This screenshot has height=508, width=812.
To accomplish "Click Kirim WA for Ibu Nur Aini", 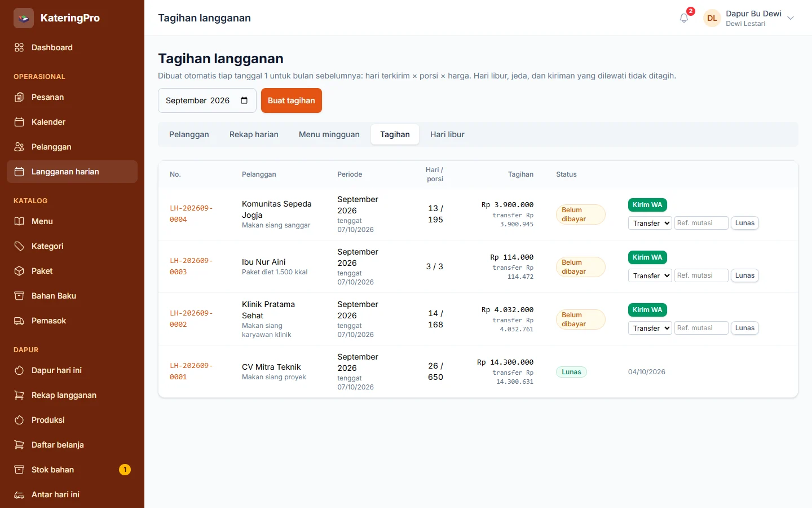I will point(647,257).
